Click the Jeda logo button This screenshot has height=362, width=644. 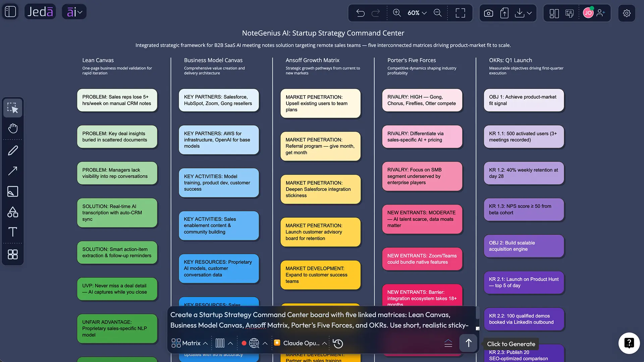click(40, 12)
